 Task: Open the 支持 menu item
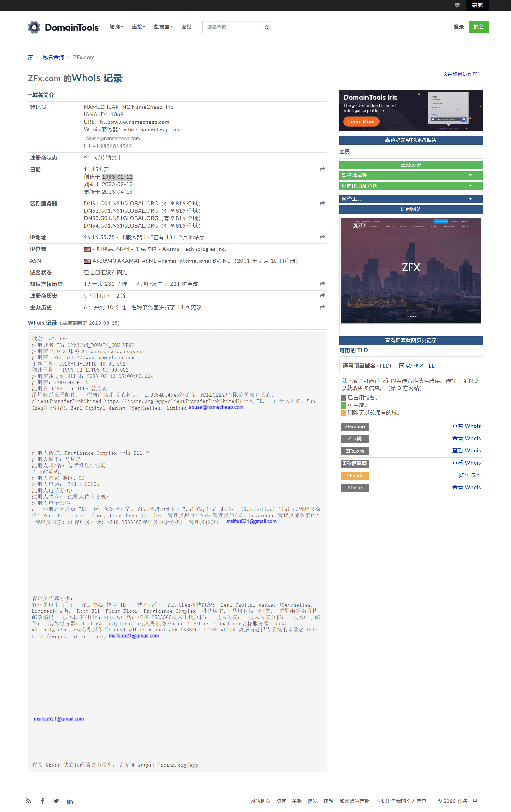click(x=187, y=27)
